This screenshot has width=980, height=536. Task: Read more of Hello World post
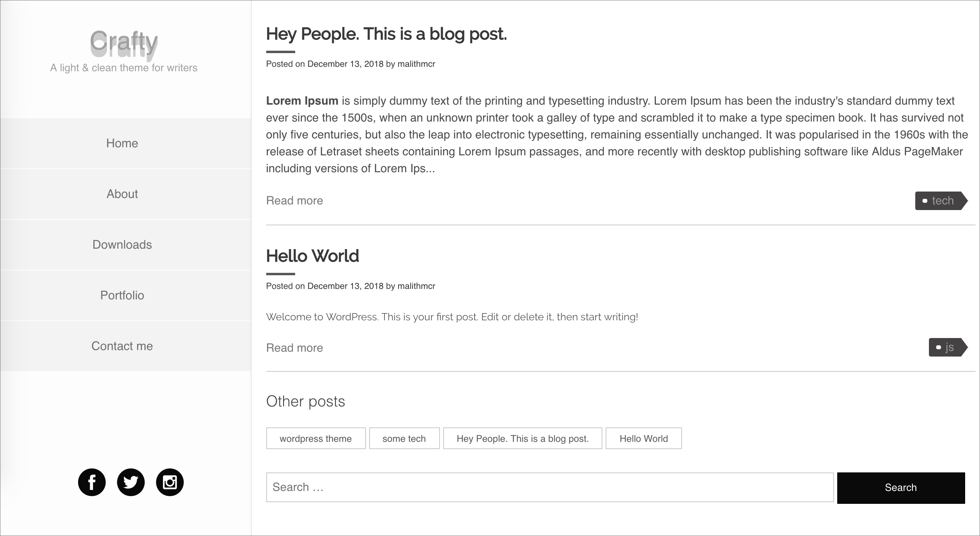[294, 348]
